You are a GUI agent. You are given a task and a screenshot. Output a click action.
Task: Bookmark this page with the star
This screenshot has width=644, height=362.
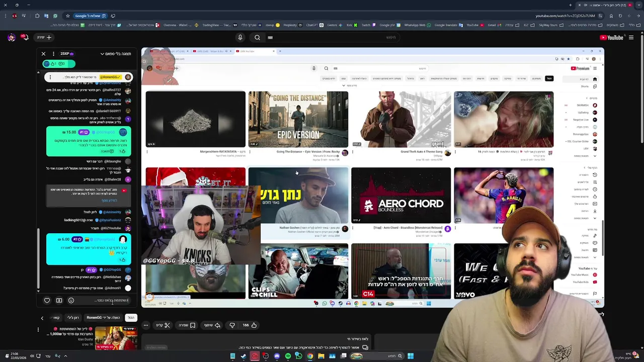point(67,16)
